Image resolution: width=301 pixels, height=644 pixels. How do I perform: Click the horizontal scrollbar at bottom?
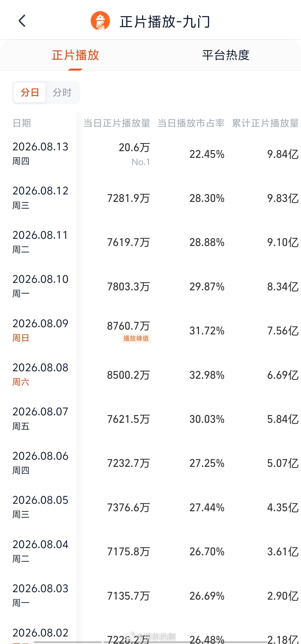(x=151, y=642)
